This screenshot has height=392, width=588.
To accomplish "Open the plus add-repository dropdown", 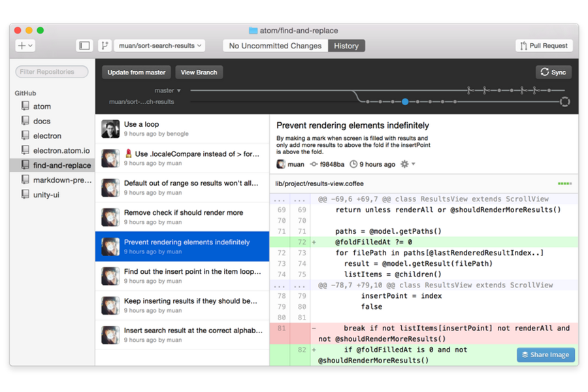I will 25,46.
